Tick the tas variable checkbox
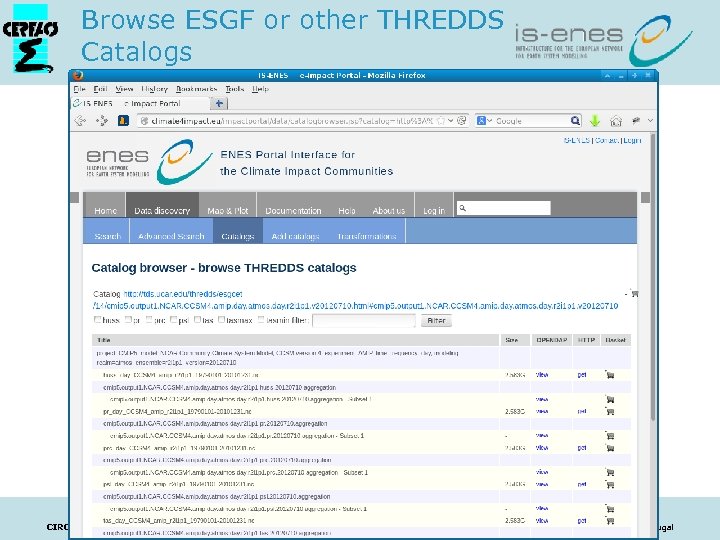The image size is (720, 540). click(x=197, y=320)
